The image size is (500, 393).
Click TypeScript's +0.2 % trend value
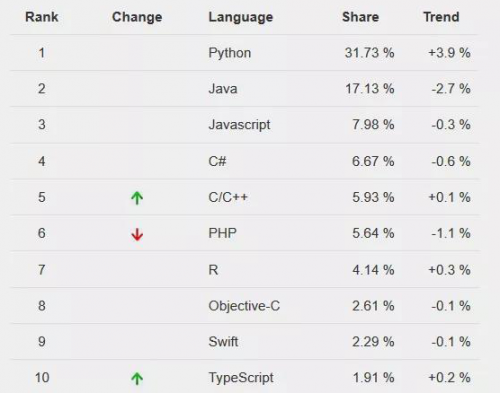(449, 378)
